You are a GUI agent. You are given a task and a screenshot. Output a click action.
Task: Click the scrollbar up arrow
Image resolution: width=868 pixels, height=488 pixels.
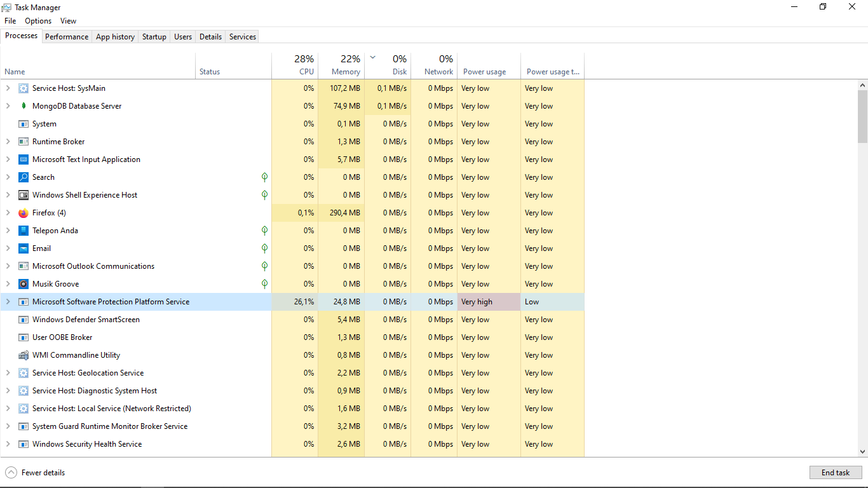click(862, 85)
